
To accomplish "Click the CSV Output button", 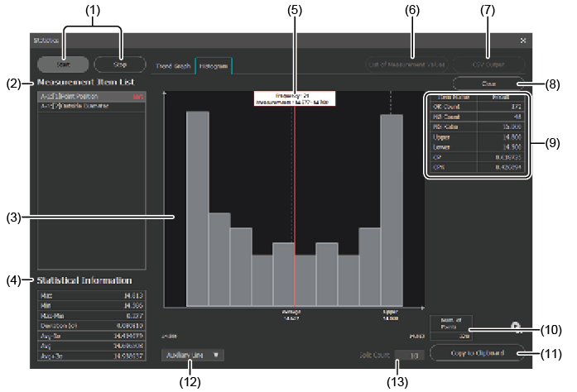I will pos(488,64).
